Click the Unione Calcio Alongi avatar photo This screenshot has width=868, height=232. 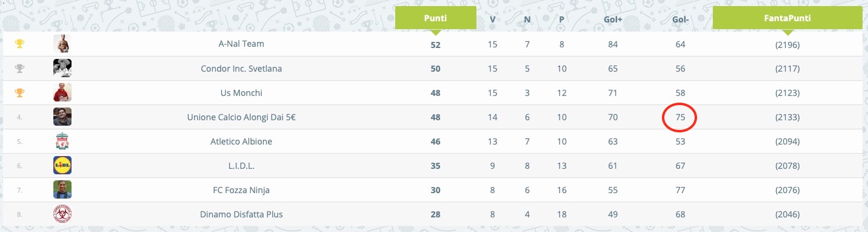pos(62,117)
